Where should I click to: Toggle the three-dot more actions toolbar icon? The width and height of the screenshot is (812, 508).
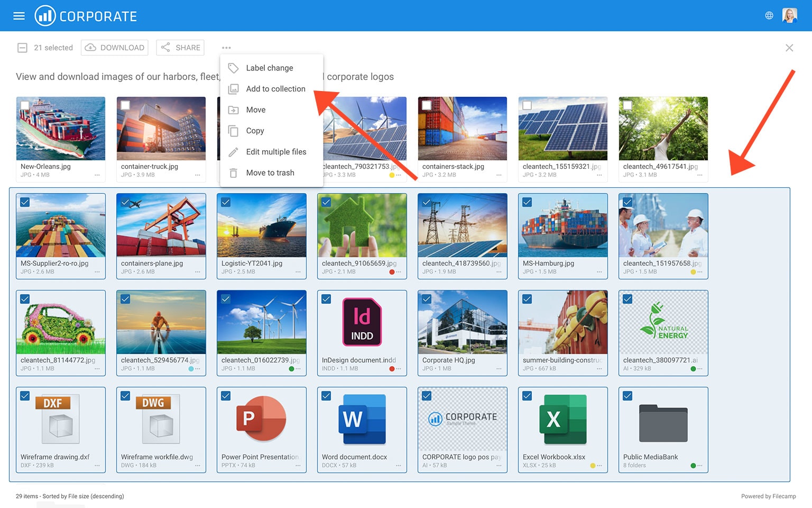tap(226, 48)
